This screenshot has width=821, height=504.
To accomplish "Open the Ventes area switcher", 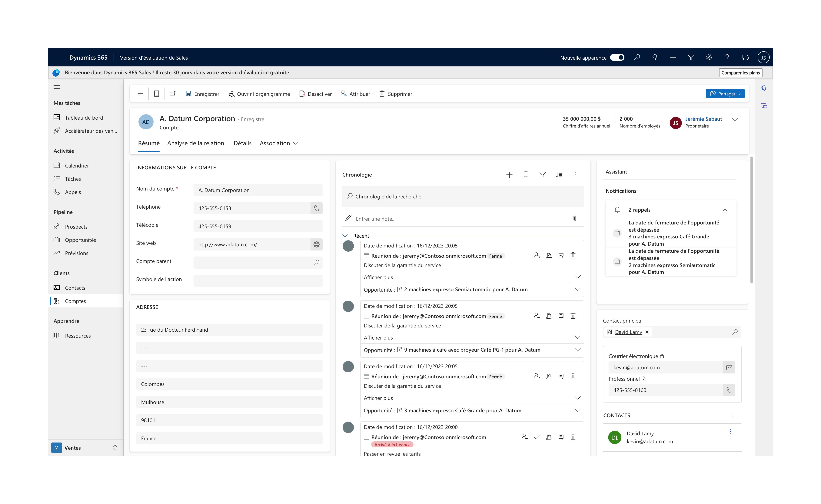I will 86,448.
